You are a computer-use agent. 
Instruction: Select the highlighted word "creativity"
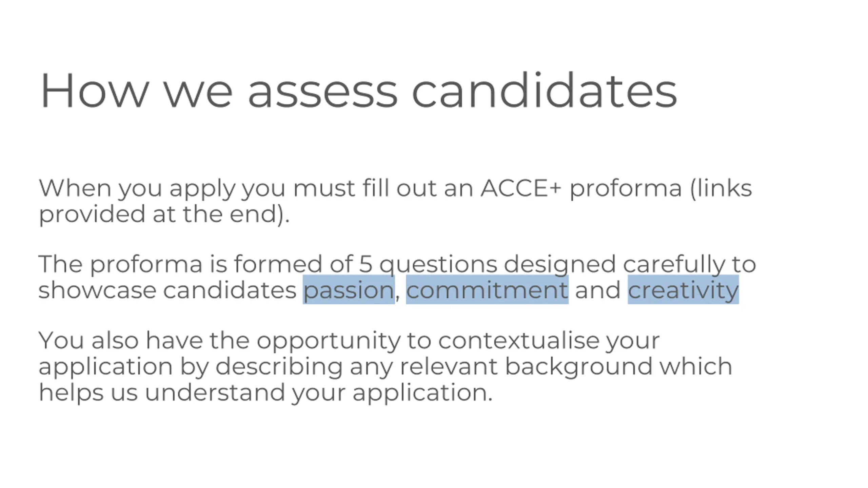click(x=683, y=290)
